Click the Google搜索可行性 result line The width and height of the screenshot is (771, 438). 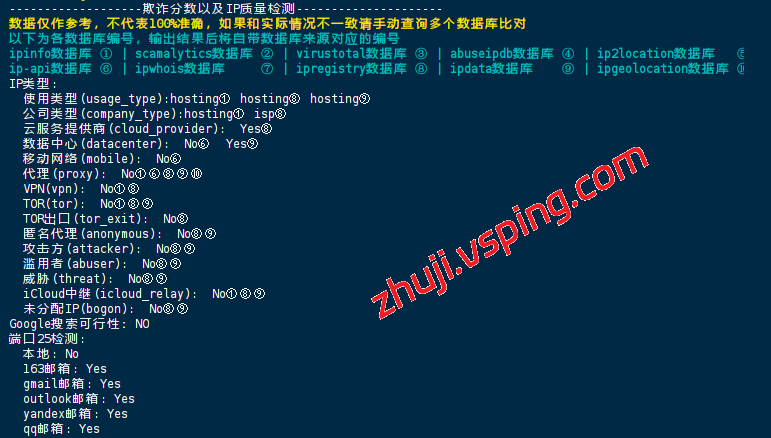point(79,324)
